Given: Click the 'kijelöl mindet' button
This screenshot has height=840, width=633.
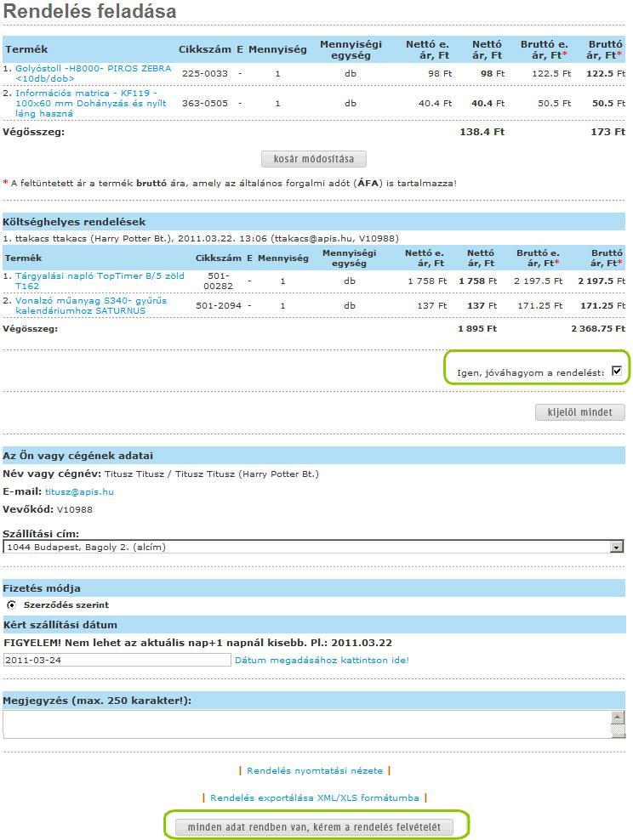Looking at the screenshot, I should [x=580, y=412].
